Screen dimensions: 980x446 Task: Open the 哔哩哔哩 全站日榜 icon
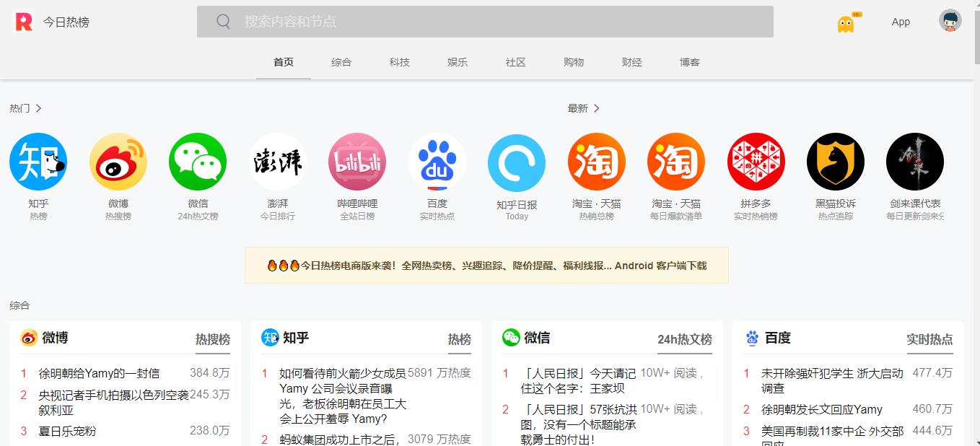point(357,162)
